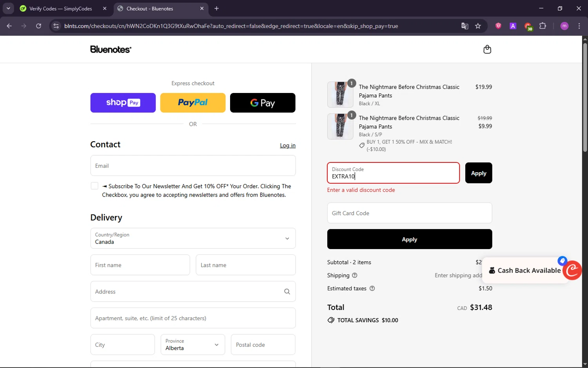This screenshot has width=588, height=368.
Task: Click the Apartment, suite field
Action: (x=193, y=318)
